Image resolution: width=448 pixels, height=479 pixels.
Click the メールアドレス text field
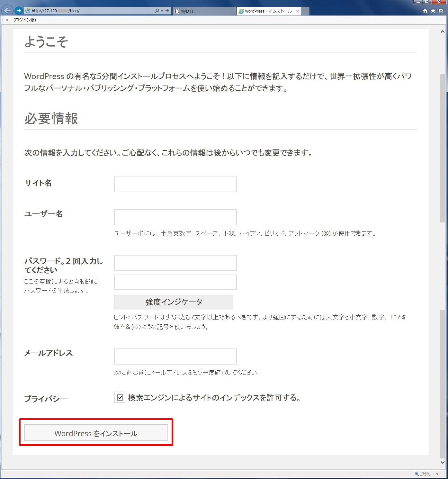(x=175, y=357)
